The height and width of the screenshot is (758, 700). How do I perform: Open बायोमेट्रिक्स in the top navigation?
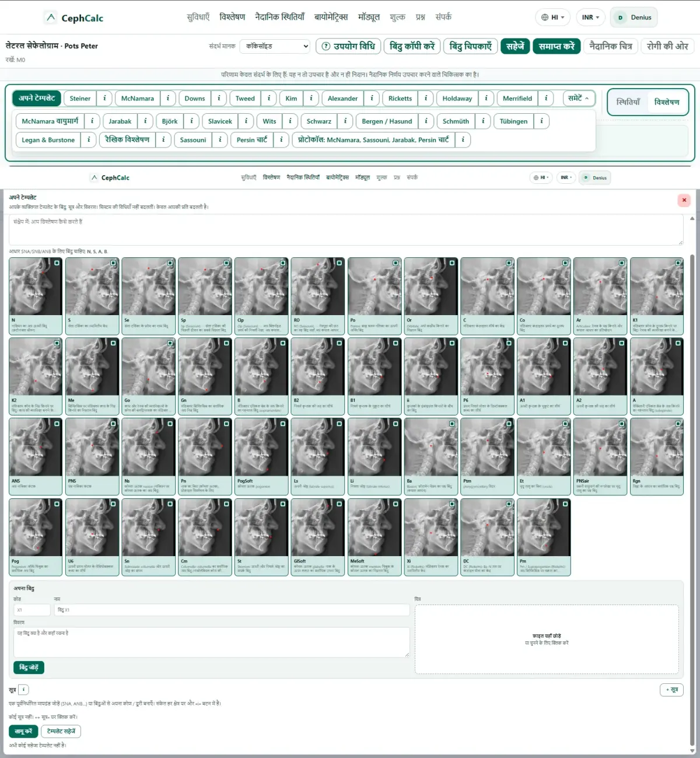click(x=331, y=17)
